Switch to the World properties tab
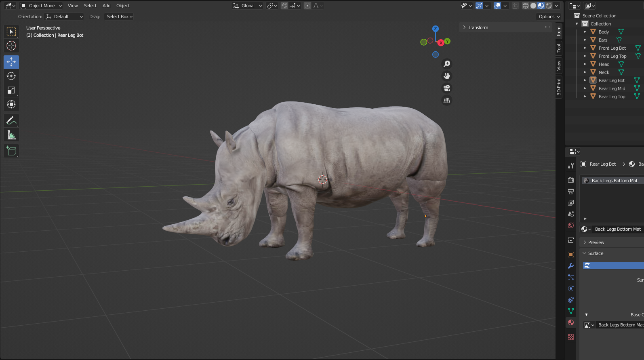The height and width of the screenshot is (360, 644). click(x=571, y=225)
